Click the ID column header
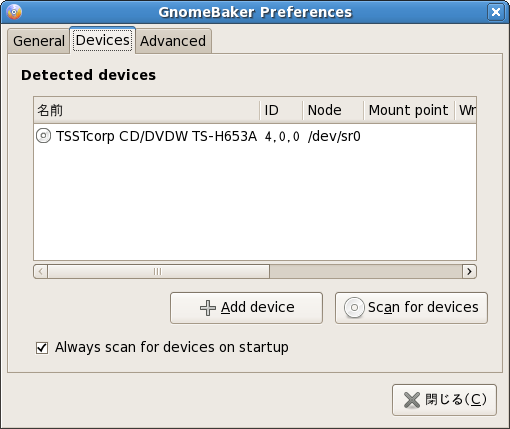 [281, 110]
